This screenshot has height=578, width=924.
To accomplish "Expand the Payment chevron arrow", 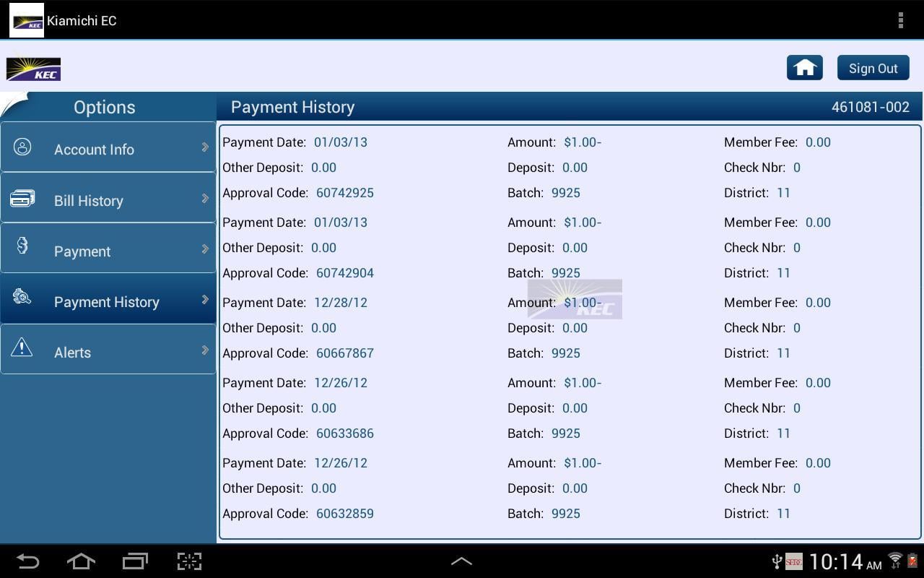I will click(x=205, y=249).
